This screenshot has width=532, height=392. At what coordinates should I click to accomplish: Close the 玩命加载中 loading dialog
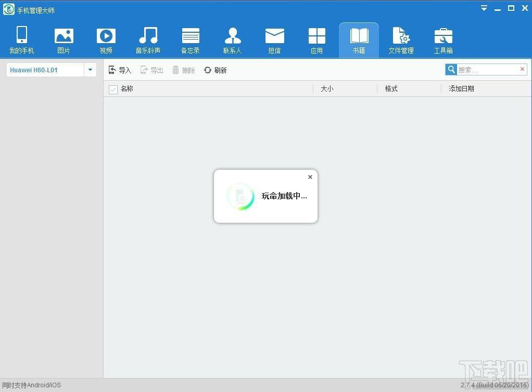pos(310,177)
